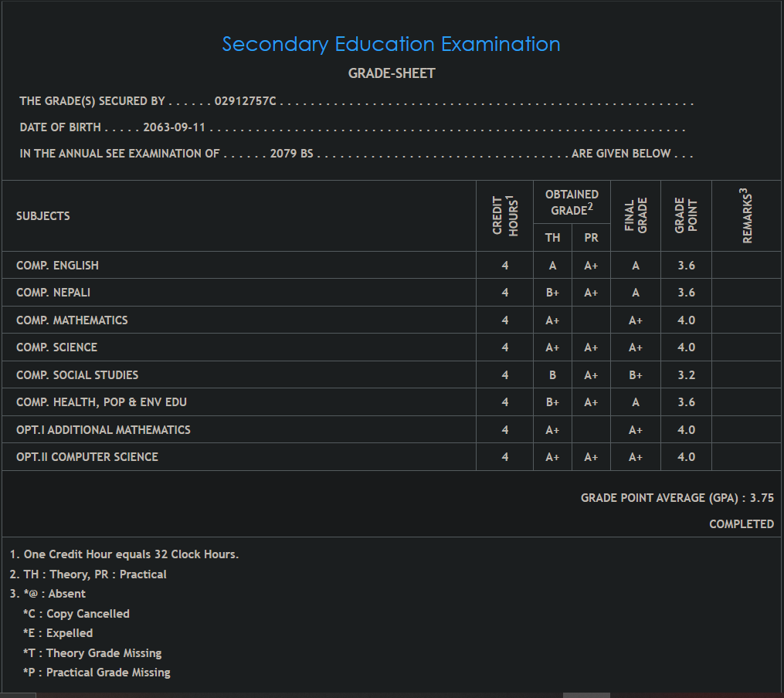784x698 pixels.
Task: Click the Secondary Education Examination title
Action: coord(391,44)
